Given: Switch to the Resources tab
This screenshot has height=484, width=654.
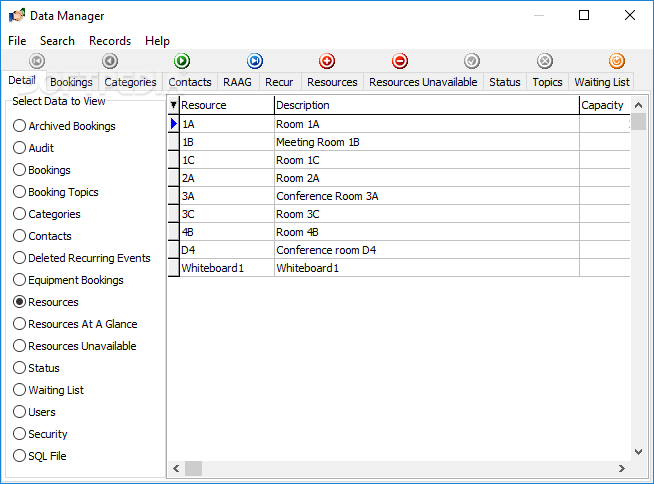Looking at the screenshot, I should (x=332, y=82).
